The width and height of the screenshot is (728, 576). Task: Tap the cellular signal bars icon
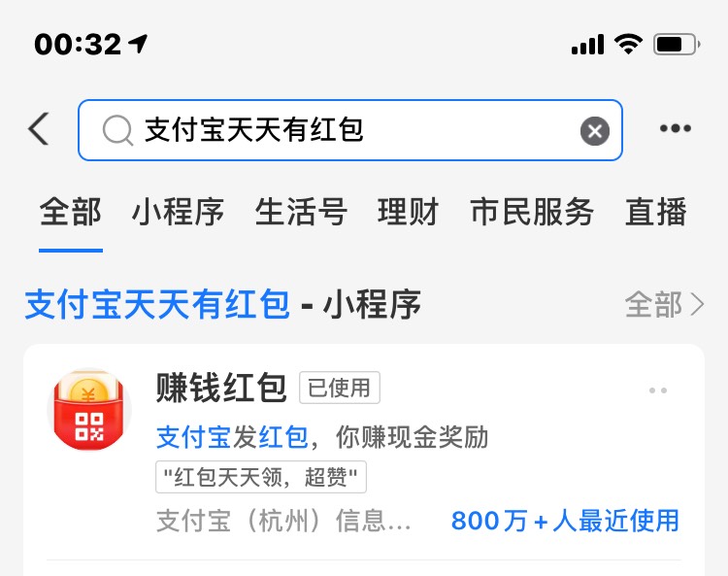(587, 44)
